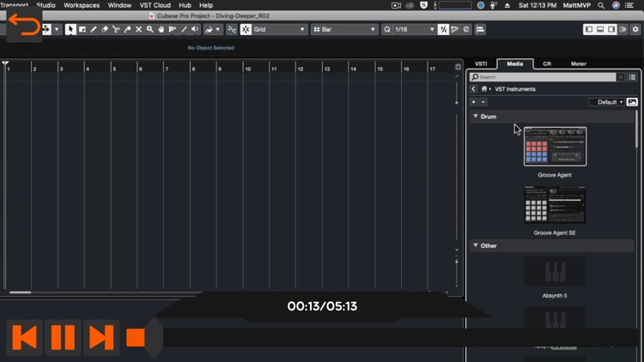Click the Return to Start button on the orange player
This screenshot has width=644, height=362.
[x=24, y=337]
